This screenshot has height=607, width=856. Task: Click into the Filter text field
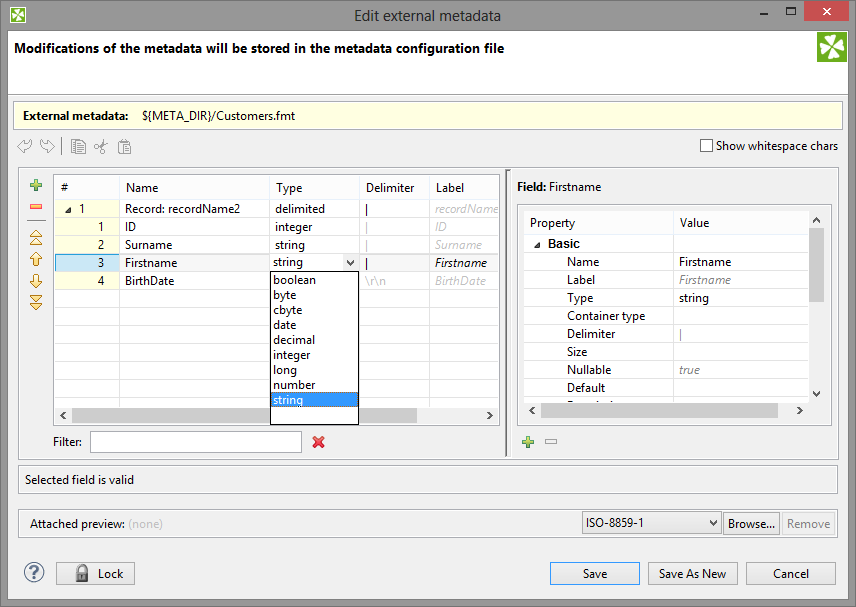pos(195,442)
